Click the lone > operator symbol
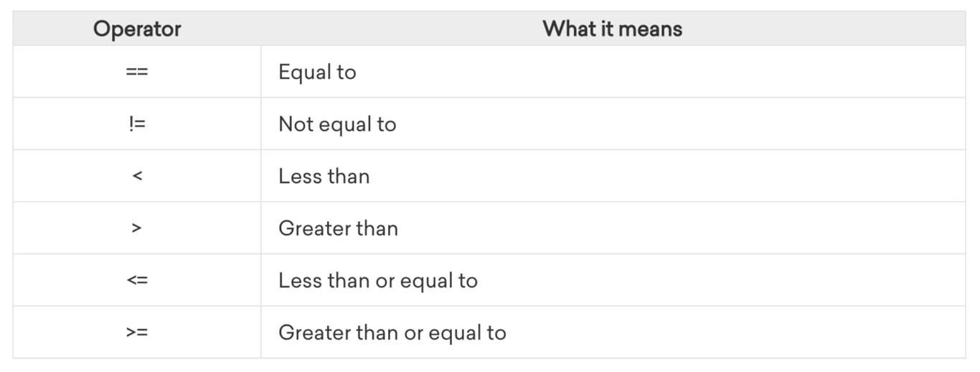980x372 pixels. pos(137,228)
